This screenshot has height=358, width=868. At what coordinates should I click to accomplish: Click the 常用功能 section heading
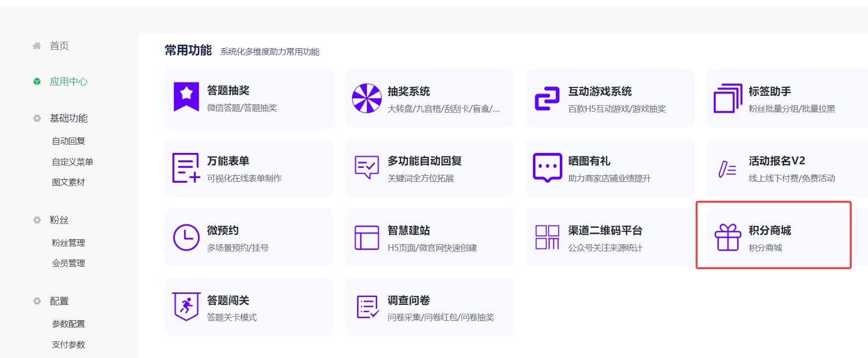188,51
